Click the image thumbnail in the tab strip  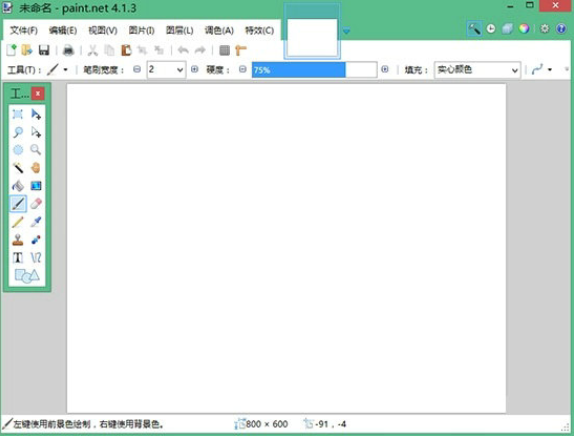click(x=312, y=38)
